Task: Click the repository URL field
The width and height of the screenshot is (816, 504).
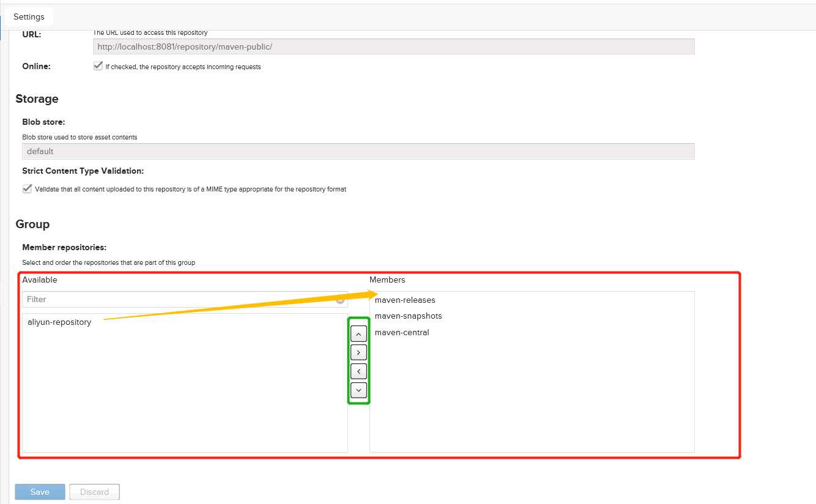Action: (394, 46)
